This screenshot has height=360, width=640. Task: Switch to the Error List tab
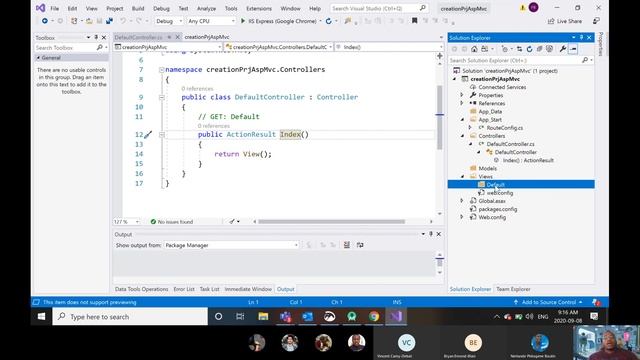coord(184,289)
